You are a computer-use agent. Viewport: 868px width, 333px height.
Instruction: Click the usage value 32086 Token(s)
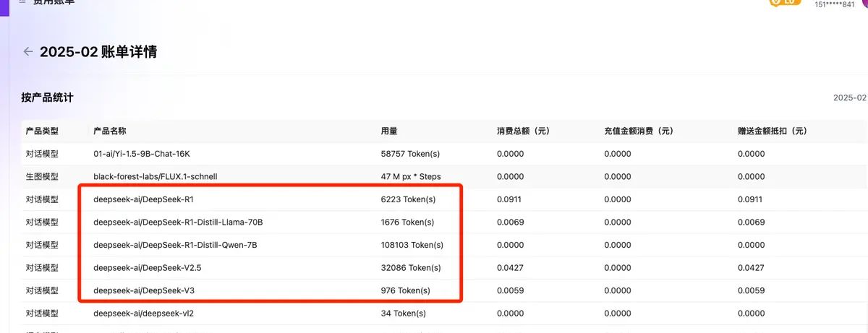point(411,267)
